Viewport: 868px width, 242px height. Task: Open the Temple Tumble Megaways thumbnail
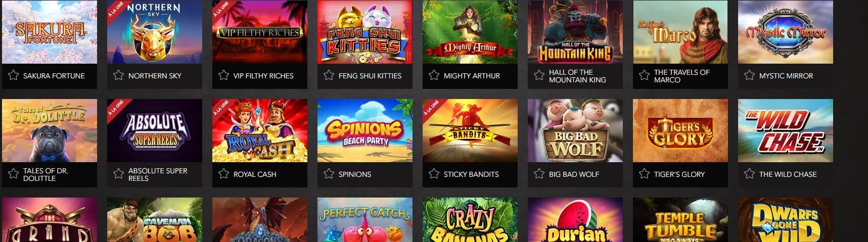pyautogui.click(x=680, y=220)
